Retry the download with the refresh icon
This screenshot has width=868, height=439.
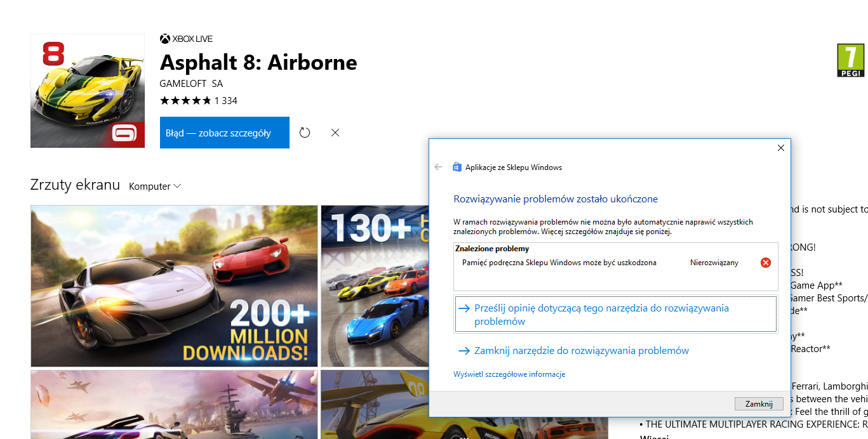click(305, 133)
